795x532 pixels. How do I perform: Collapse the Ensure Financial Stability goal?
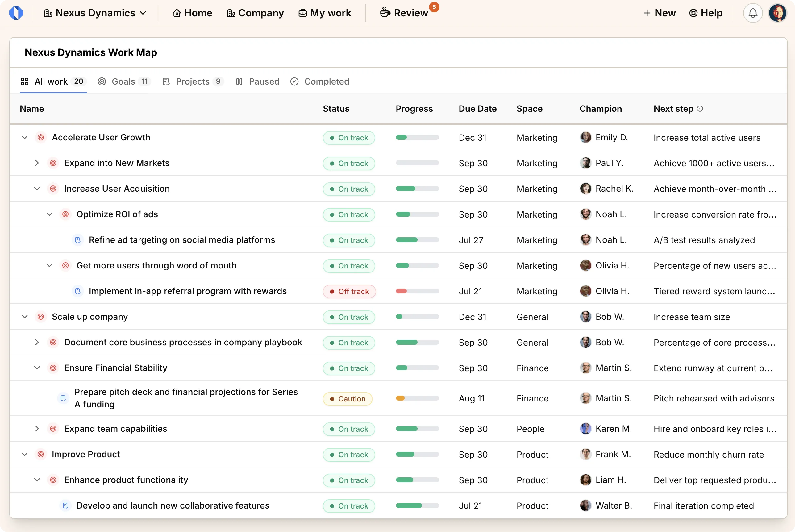click(37, 368)
